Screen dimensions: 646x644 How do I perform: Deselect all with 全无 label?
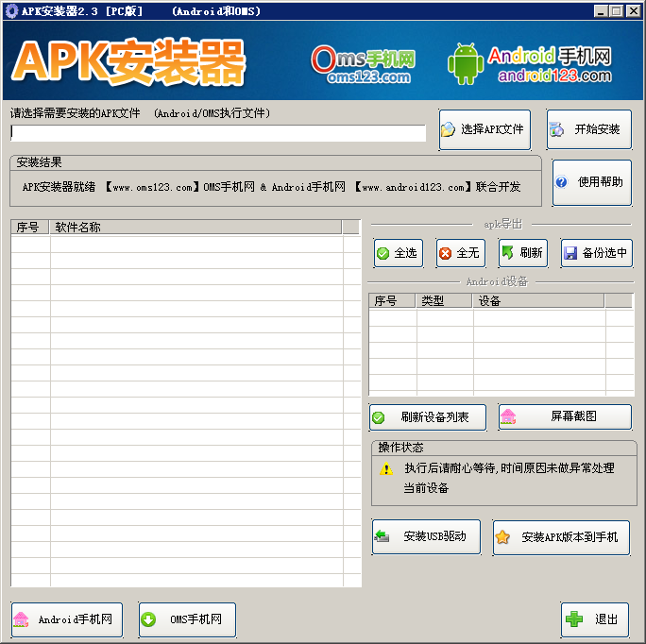(x=467, y=252)
